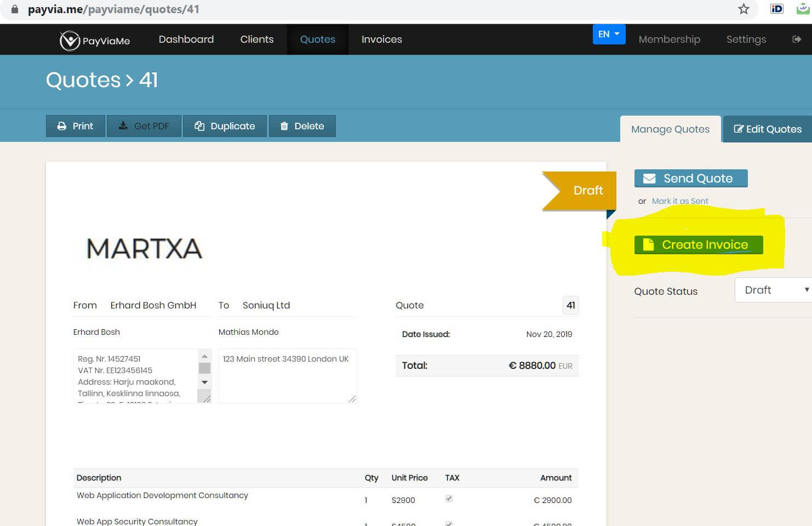Click the Unit Price column header

409,478
